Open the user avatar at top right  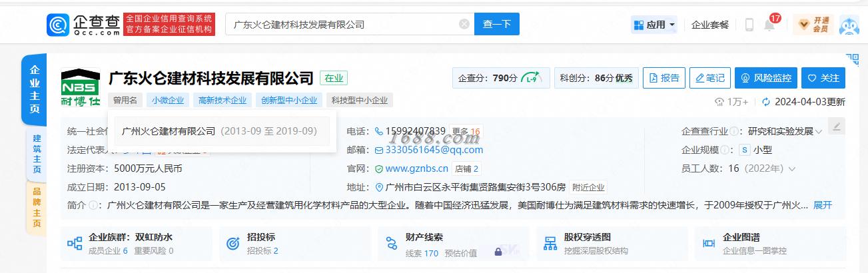(849, 25)
